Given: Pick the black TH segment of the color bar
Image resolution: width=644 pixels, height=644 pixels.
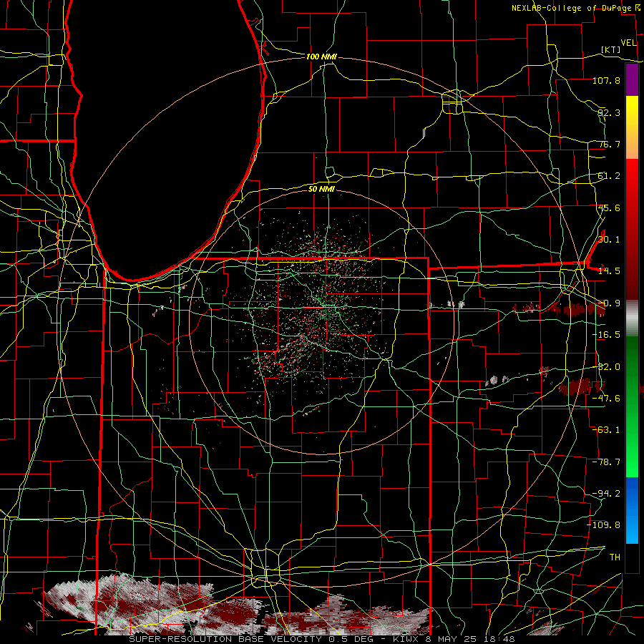Looking at the screenshot, I should 632,557.
